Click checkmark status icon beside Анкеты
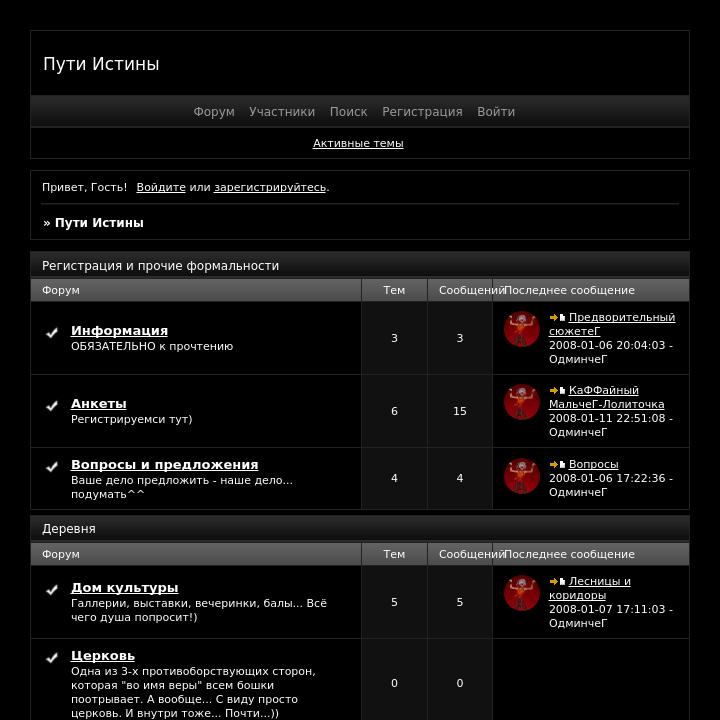The height and width of the screenshot is (720, 720). coord(52,405)
